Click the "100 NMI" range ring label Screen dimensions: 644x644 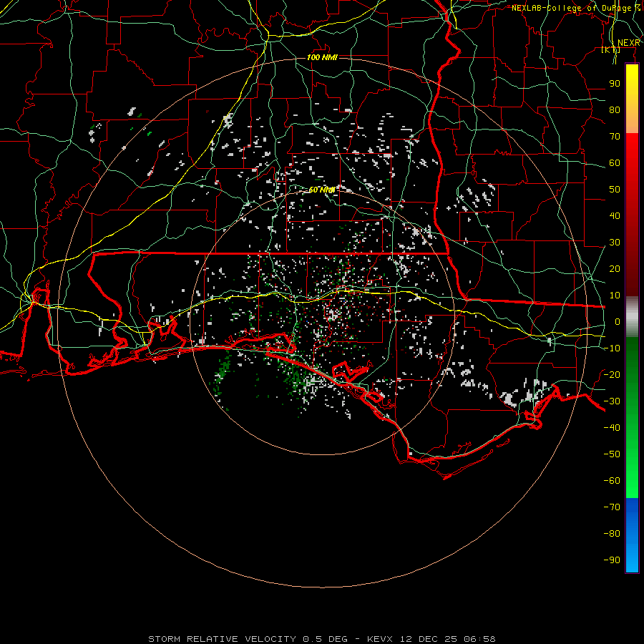(x=322, y=57)
